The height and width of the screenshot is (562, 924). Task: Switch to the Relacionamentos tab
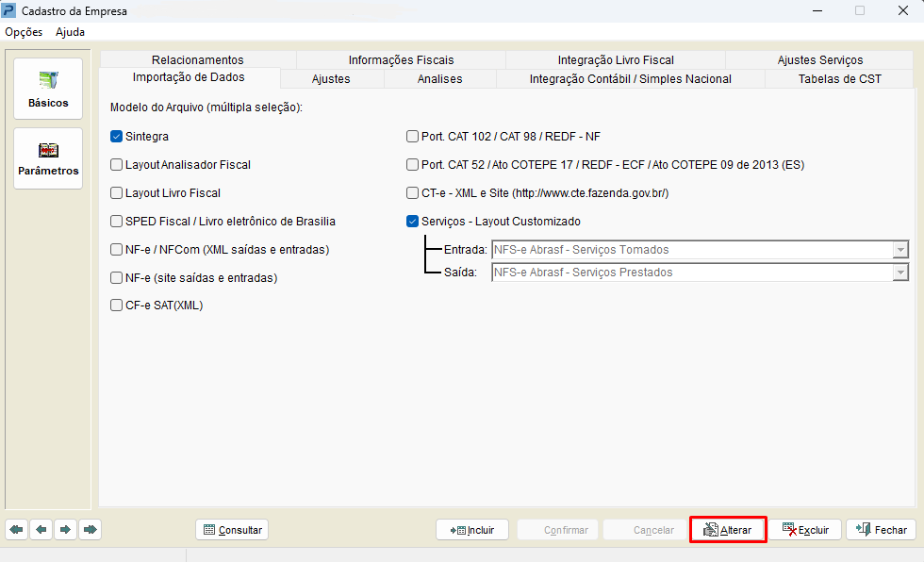[197, 60]
